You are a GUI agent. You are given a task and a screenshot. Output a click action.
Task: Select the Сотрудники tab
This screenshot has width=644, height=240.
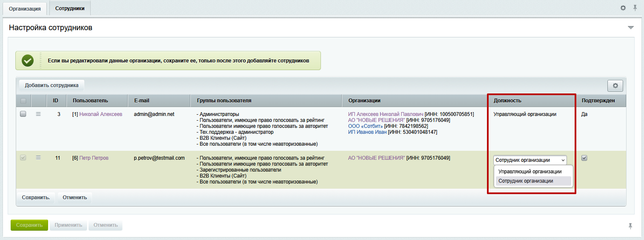70,8
